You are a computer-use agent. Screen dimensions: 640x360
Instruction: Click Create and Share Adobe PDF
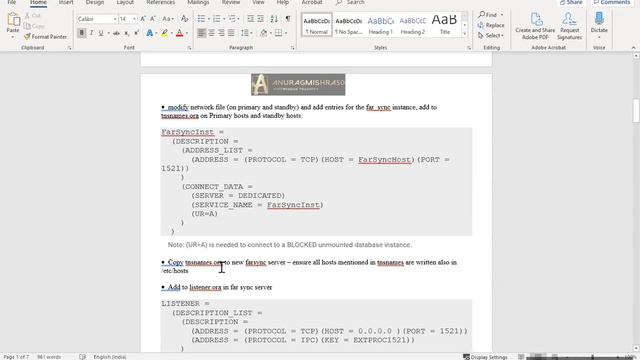[x=535, y=26]
